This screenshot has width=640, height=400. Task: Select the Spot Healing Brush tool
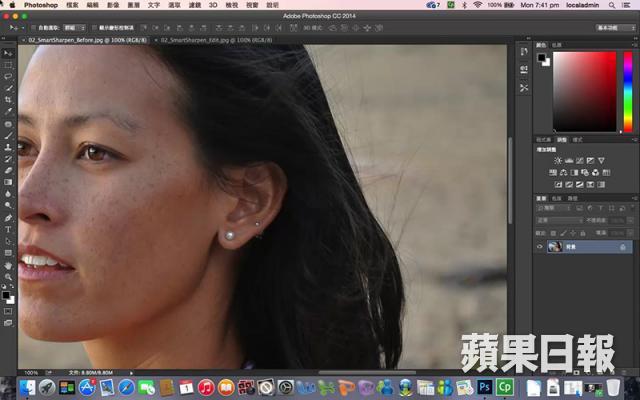[x=8, y=124]
